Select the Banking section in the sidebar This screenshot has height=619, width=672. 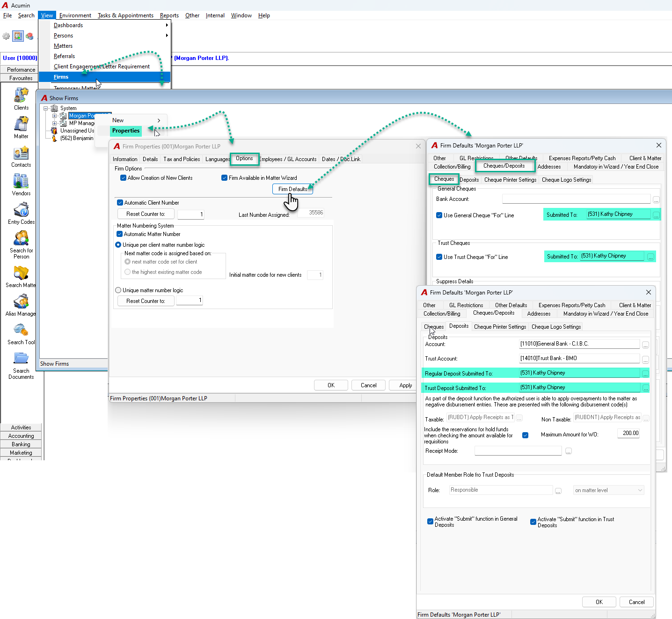21,444
